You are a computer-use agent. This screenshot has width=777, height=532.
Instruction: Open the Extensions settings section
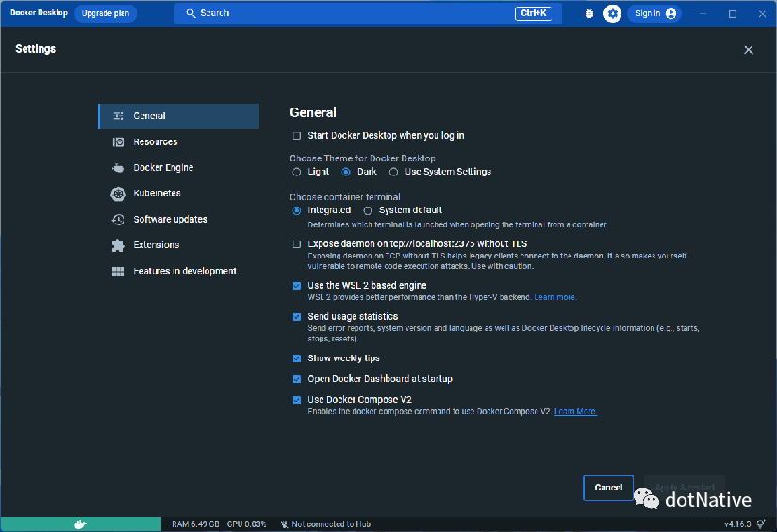tap(179, 245)
